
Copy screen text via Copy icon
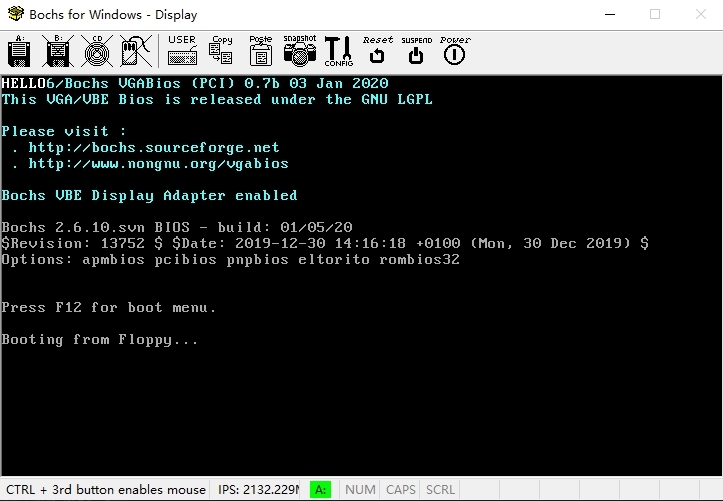pos(221,51)
